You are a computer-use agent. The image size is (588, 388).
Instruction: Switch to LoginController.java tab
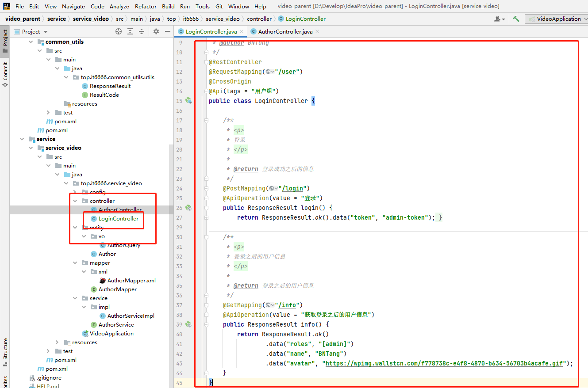[x=211, y=31]
